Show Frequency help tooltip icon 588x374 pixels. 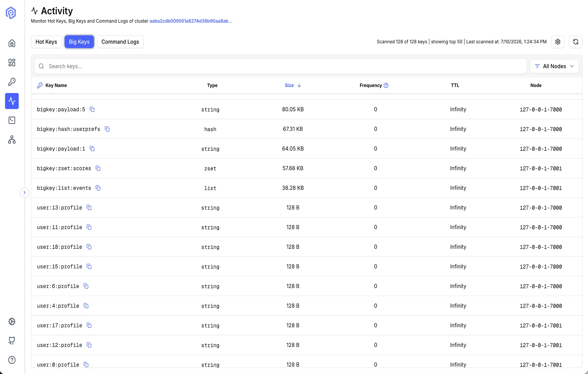[386, 85]
